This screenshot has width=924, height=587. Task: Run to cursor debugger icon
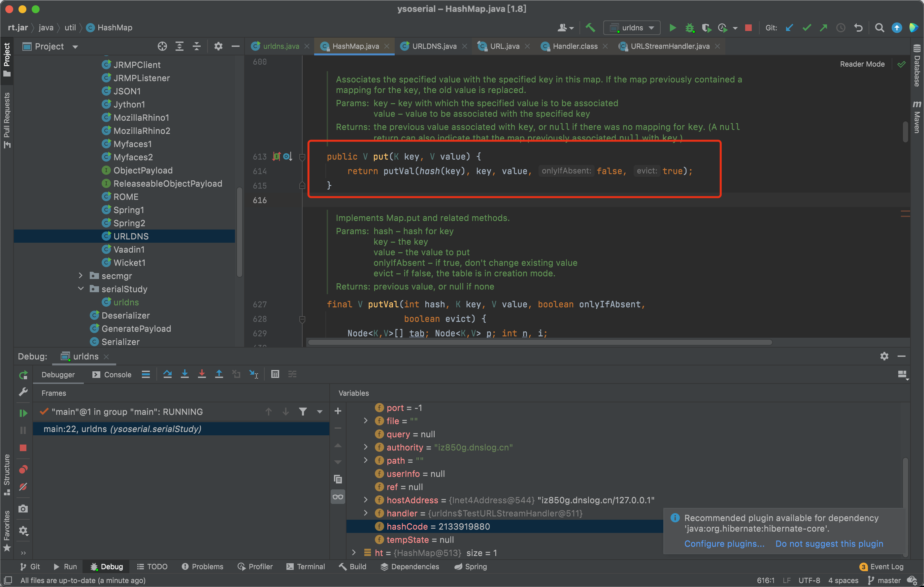pyautogui.click(x=254, y=374)
